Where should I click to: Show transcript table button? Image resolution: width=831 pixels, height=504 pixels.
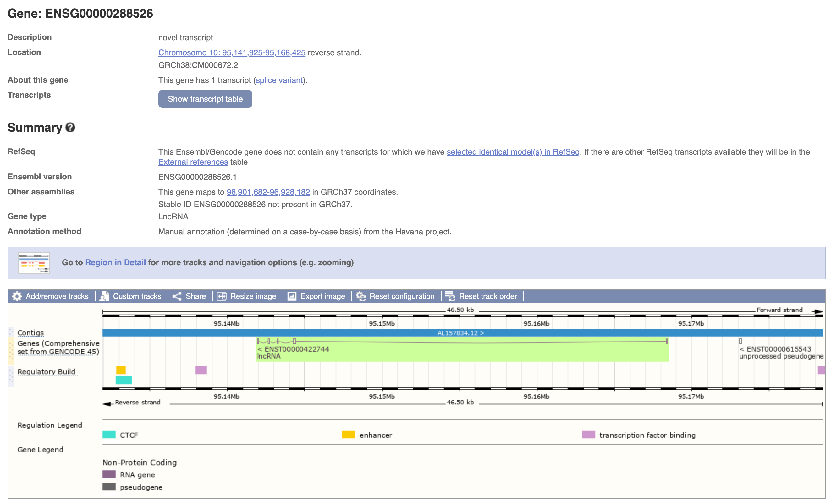[205, 99]
